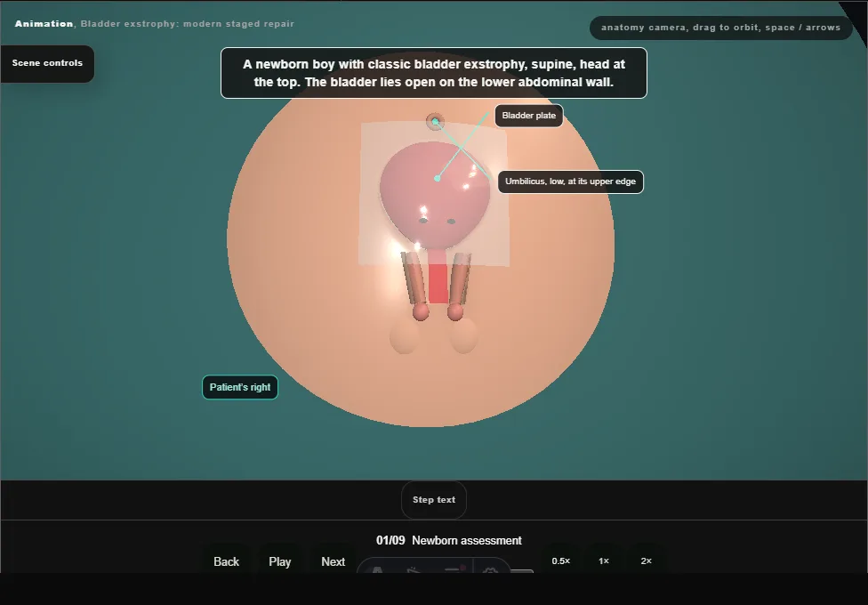
Task: Click the 01/09 Newborn assessment step title
Action: click(x=449, y=540)
